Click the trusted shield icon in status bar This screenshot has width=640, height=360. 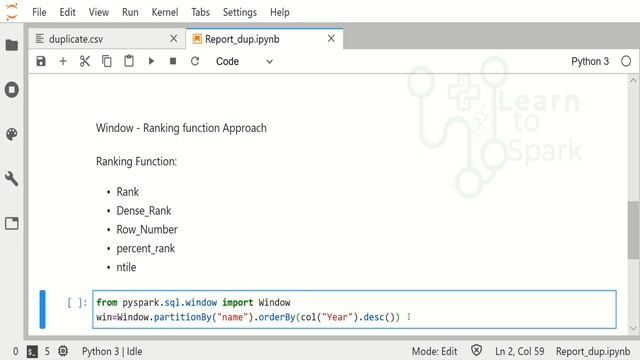tap(476, 351)
